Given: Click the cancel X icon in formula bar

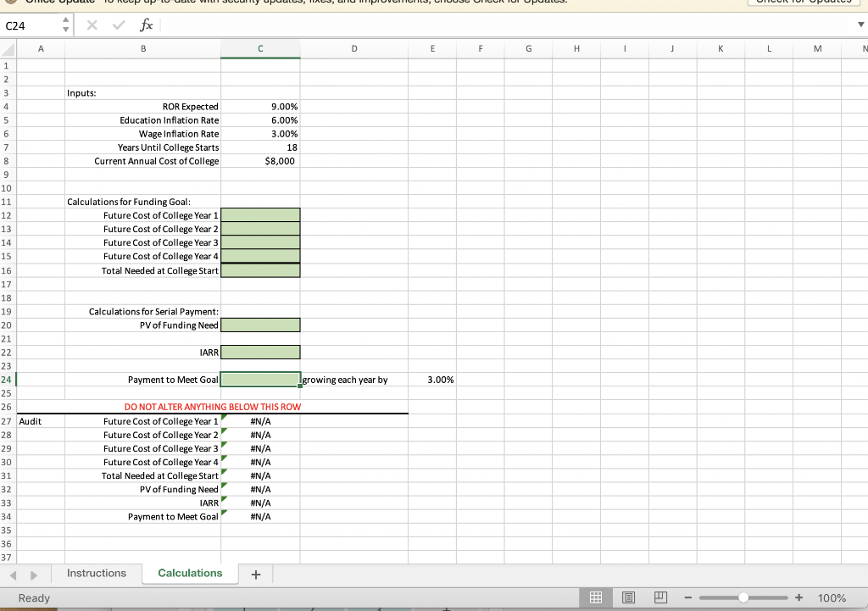Looking at the screenshot, I should point(92,25).
